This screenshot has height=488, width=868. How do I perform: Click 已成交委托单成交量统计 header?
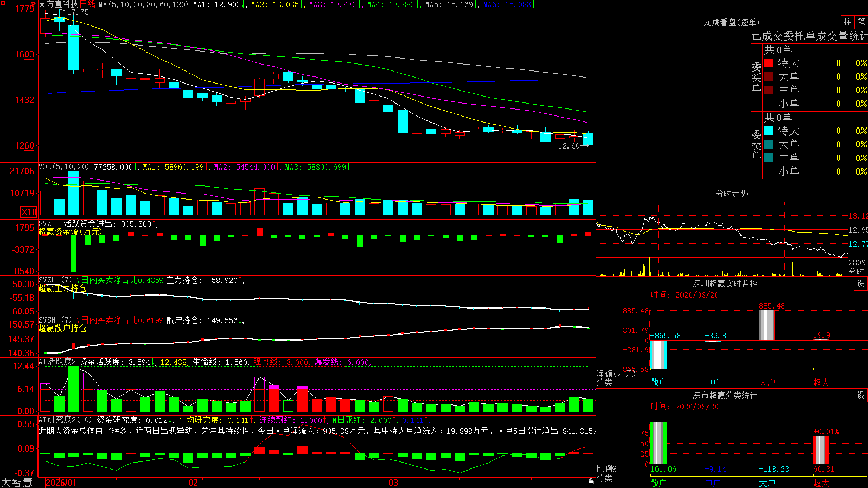click(x=809, y=36)
